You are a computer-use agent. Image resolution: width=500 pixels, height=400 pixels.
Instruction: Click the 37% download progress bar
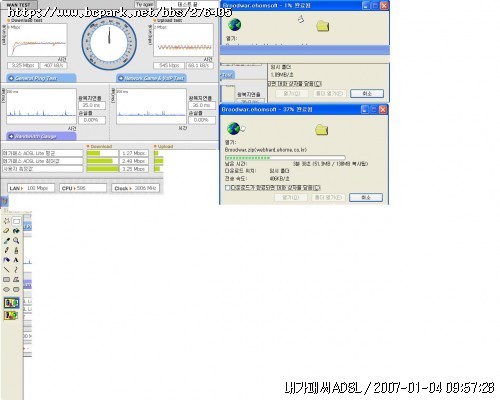pos(285,157)
